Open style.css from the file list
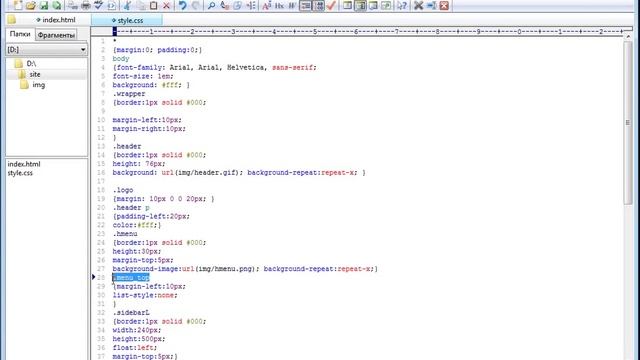The width and height of the screenshot is (640, 360). [x=20, y=173]
